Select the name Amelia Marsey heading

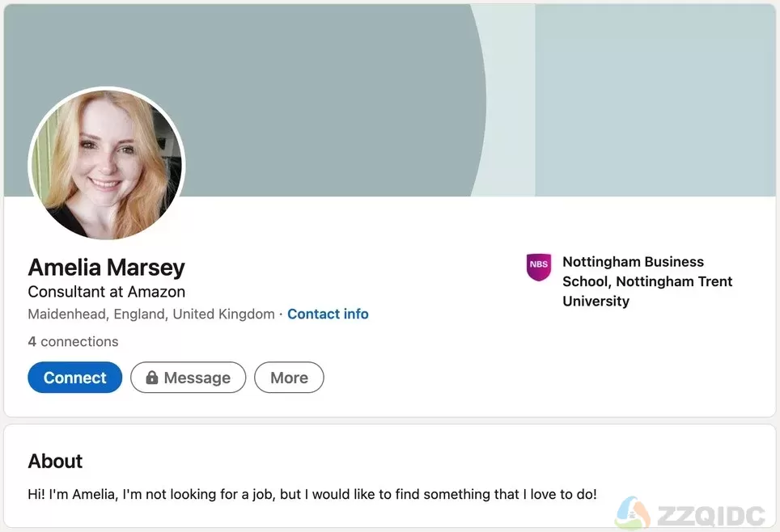(x=107, y=267)
